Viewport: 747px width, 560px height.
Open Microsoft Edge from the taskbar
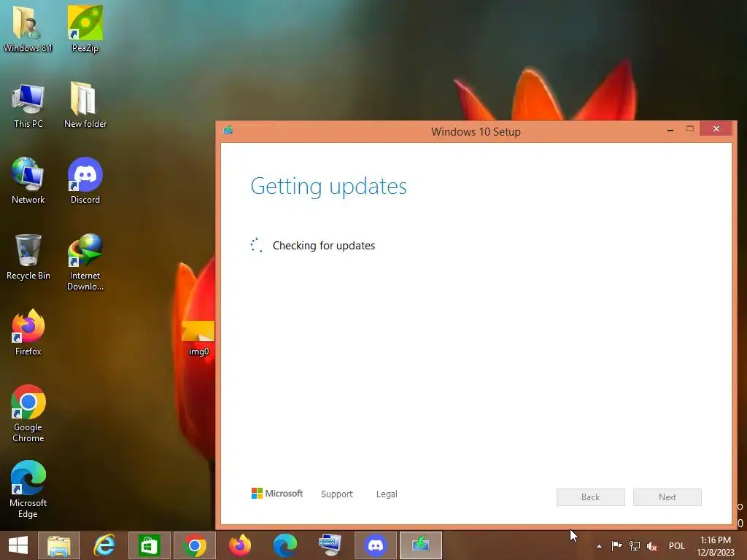(285, 545)
